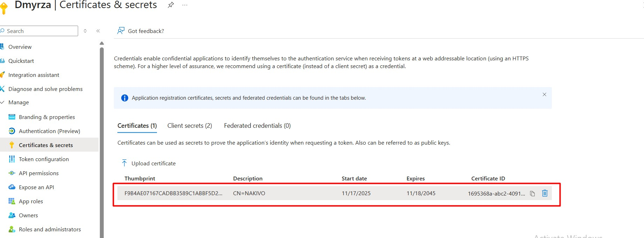Select the Certificates tab
The width and height of the screenshot is (644, 238).
click(x=137, y=126)
